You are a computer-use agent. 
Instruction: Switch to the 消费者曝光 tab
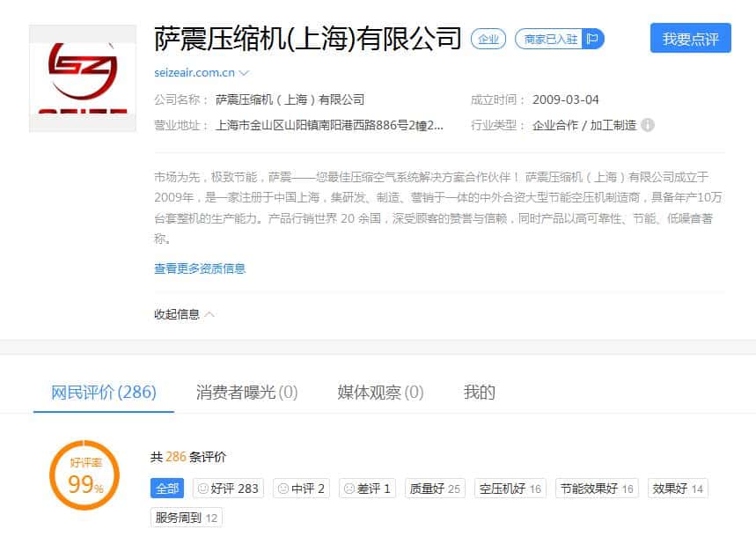click(x=246, y=393)
